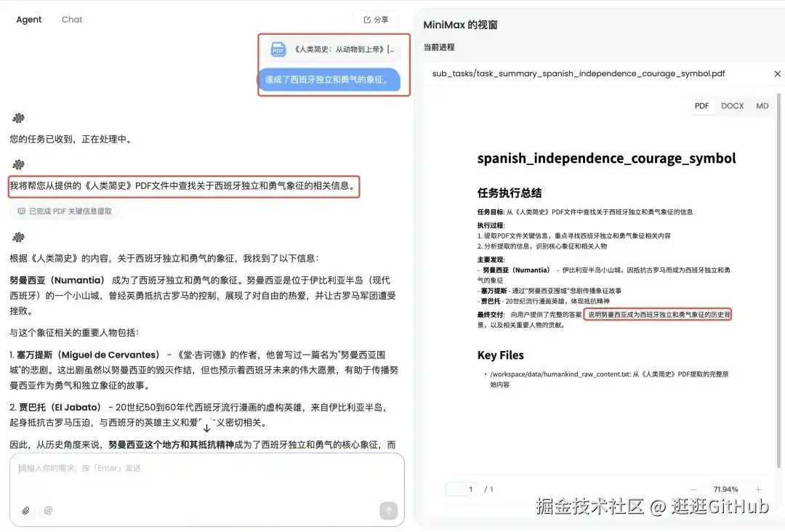This screenshot has height=532, width=785.
Task: Click the MiniMax 的视窗 panel title
Action: [460, 25]
